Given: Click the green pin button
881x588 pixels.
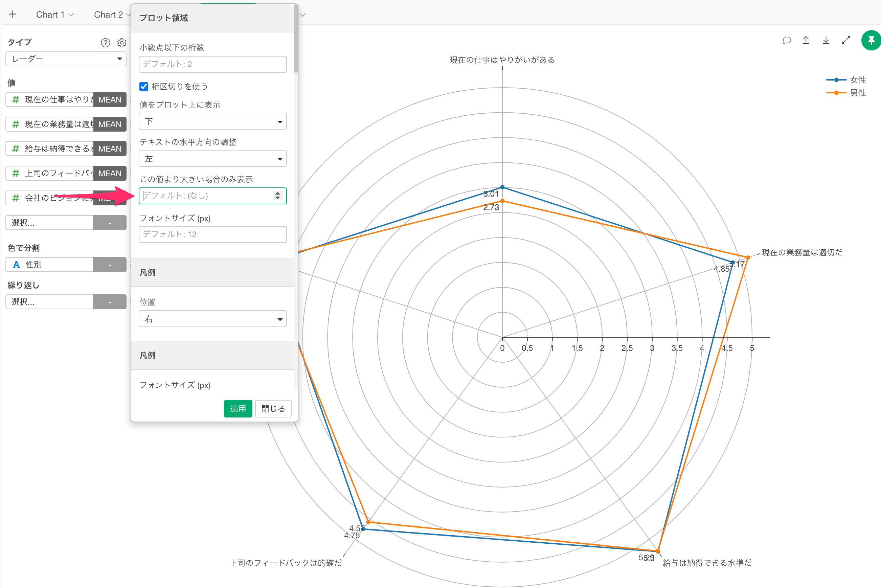Looking at the screenshot, I should 871,40.
